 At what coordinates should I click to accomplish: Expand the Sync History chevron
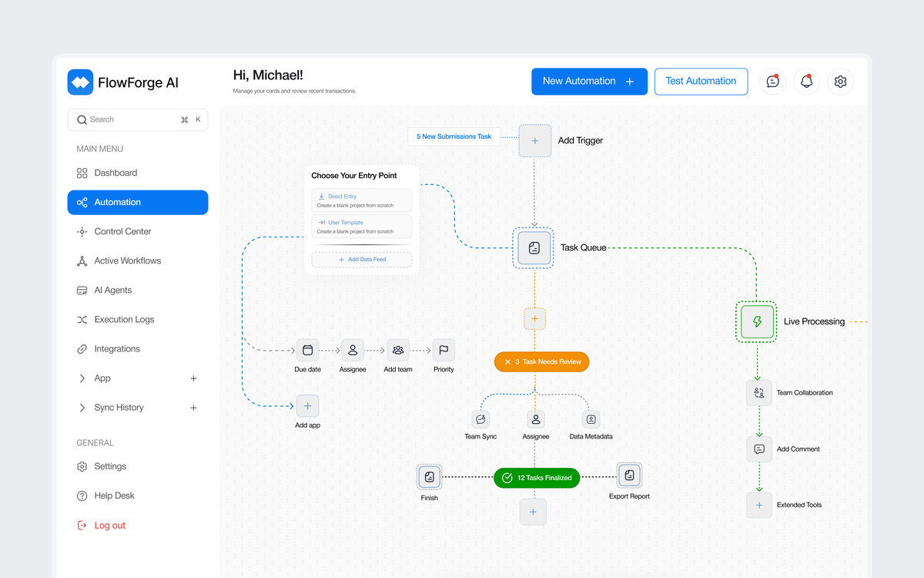82,408
